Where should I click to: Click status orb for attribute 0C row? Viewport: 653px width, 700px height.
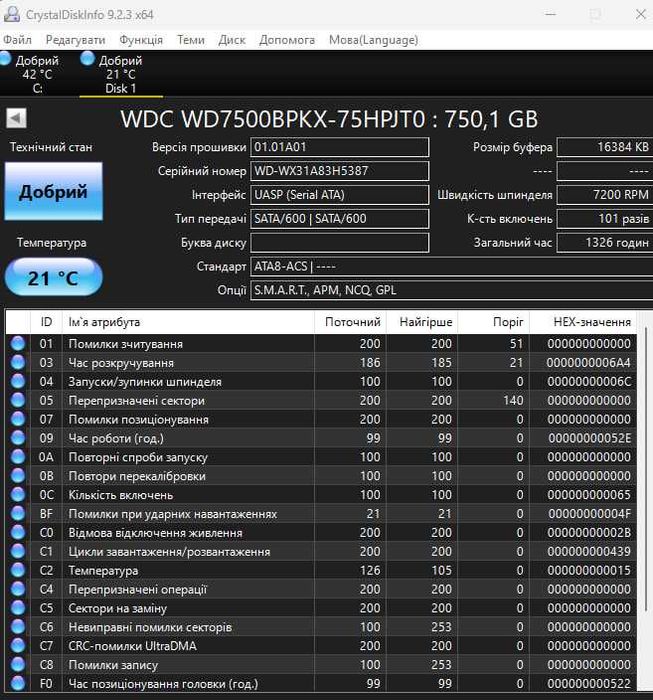pos(18,495)
